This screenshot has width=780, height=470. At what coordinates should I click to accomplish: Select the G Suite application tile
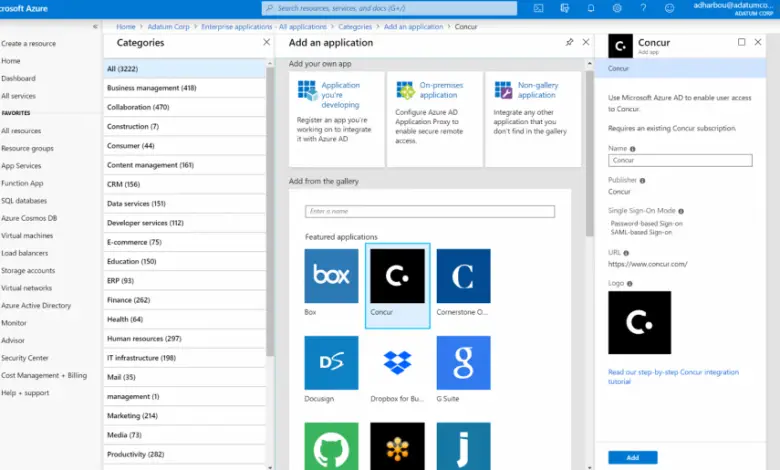[463, 369]
